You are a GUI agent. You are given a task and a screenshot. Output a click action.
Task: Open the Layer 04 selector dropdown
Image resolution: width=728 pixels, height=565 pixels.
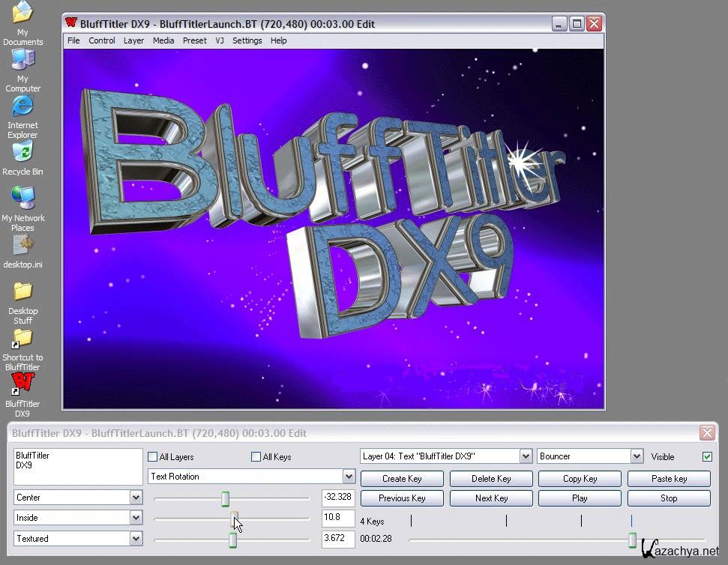click(x=526, y=456)
